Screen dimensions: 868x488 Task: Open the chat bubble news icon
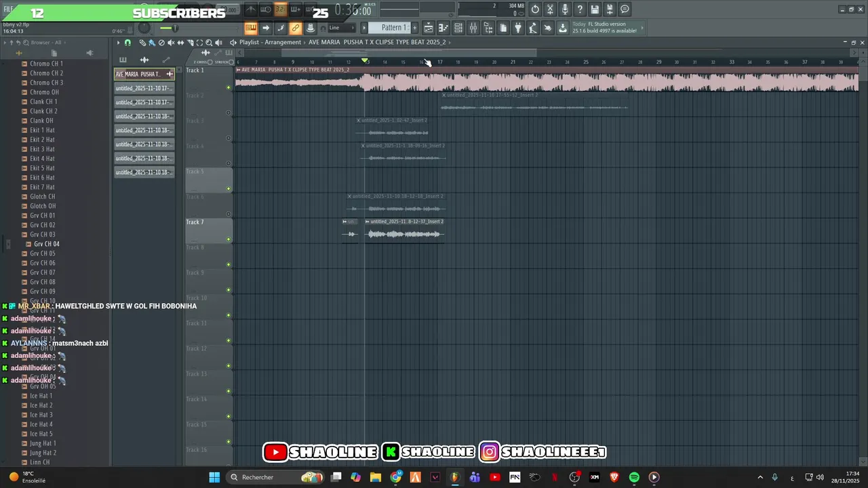point(625,9)
